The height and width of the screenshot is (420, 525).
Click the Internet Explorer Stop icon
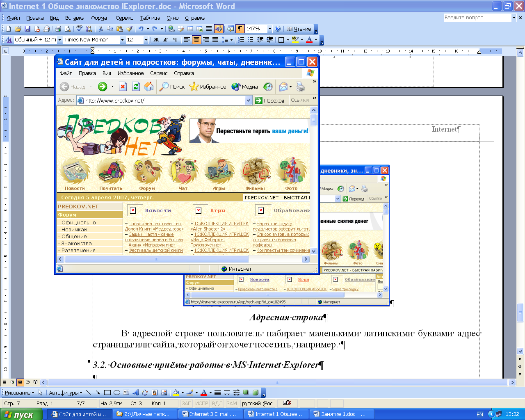click(x=123, y=87)
